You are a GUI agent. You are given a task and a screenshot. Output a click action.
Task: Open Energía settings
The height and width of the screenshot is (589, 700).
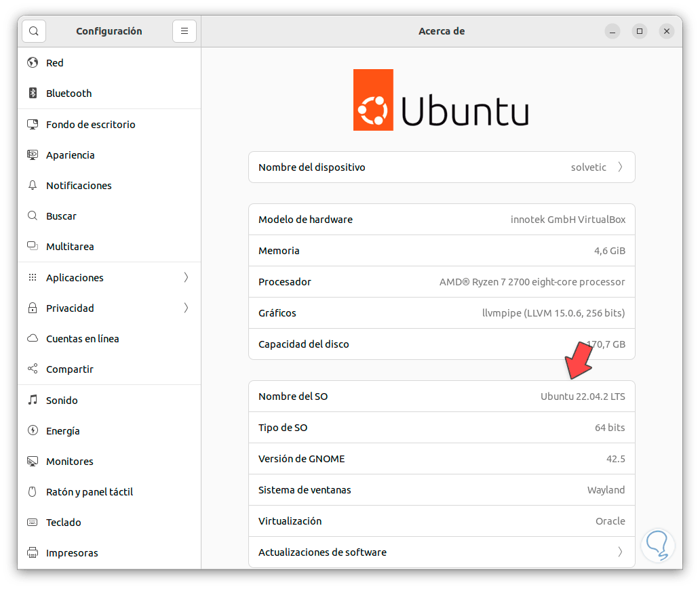point(63,431)
